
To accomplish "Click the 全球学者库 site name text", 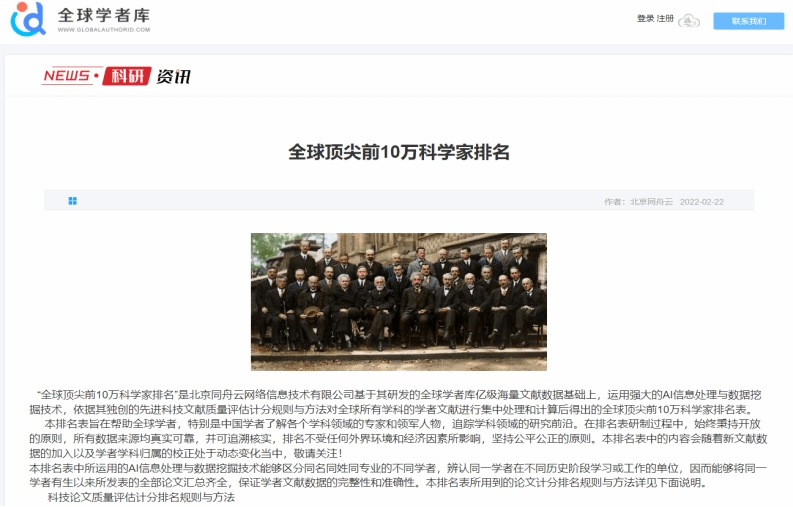I will tap(104, 15).
